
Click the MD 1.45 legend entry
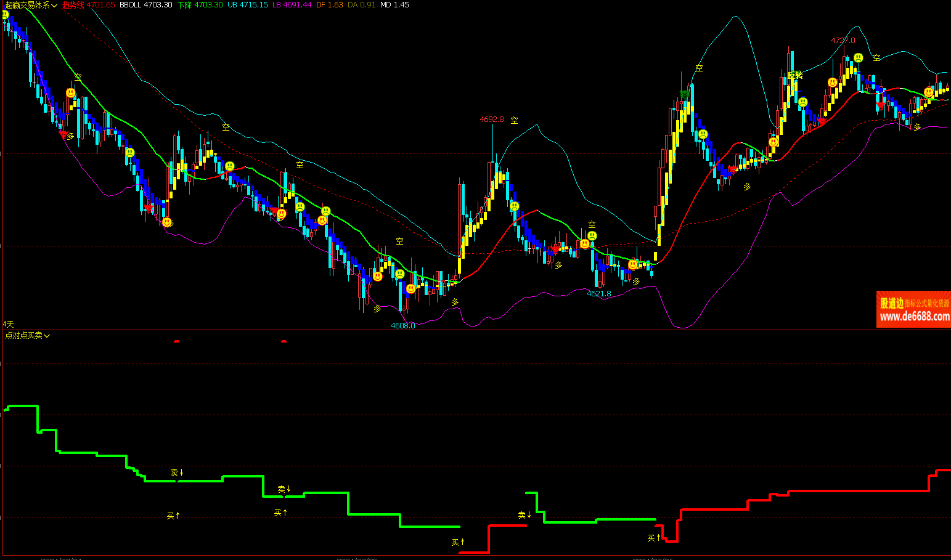point(394,5)
